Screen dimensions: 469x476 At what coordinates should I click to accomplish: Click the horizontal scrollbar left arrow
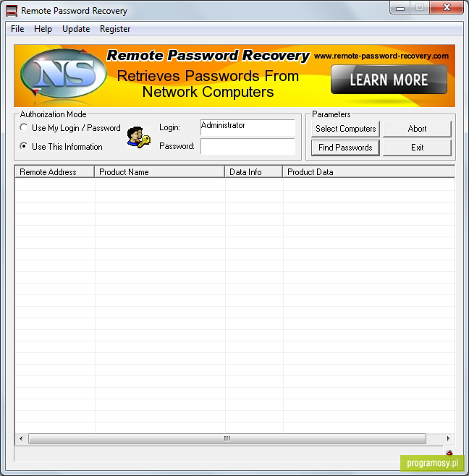pyautogui.click(x=21, y=438)
